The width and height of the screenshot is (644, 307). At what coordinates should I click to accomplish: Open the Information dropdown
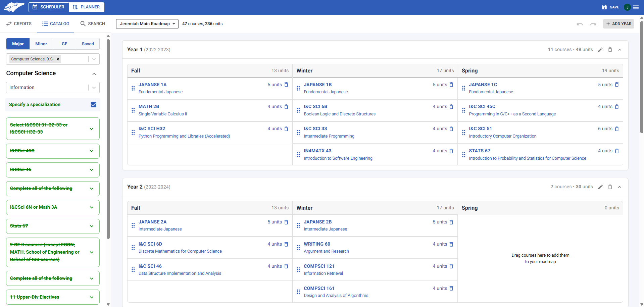click(94, 87)
